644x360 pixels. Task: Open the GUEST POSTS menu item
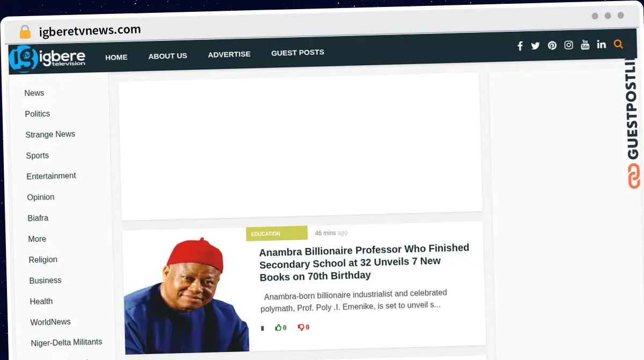point(297,53)
